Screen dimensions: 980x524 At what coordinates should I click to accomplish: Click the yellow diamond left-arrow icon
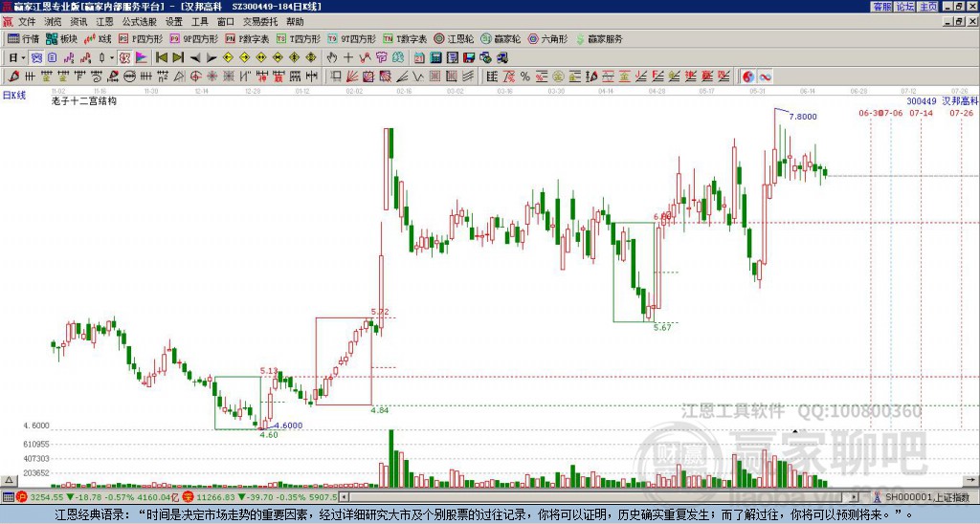click(x=228, y=58)
